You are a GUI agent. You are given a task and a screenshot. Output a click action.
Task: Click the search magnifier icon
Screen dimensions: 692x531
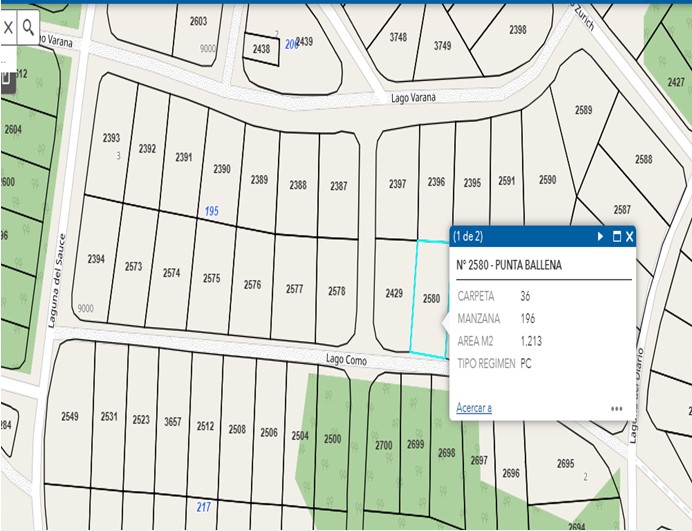[x=29, y=27]
